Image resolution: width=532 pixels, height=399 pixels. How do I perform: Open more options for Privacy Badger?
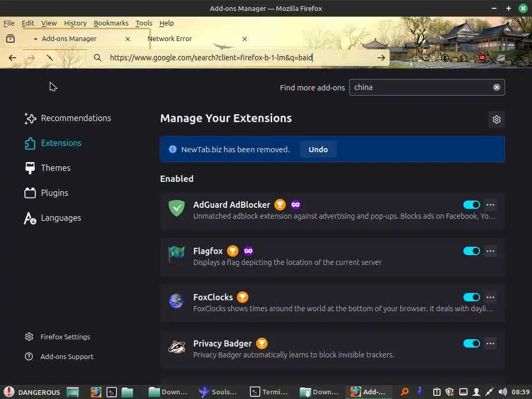pyautogui.click(x=490, y=343)
